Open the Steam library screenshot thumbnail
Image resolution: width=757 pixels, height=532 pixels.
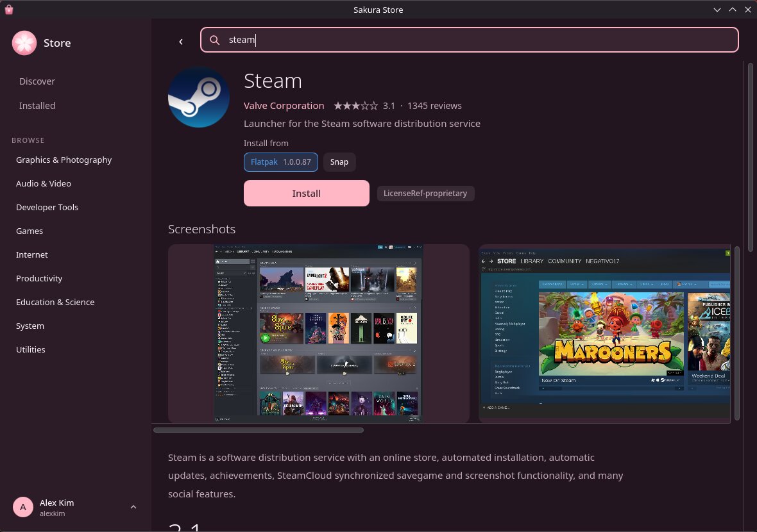319,334
